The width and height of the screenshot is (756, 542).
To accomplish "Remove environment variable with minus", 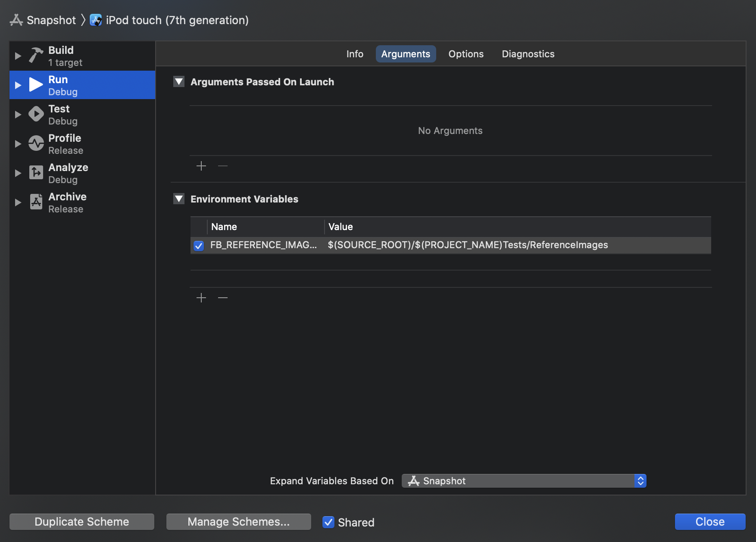I will point(223,298).
